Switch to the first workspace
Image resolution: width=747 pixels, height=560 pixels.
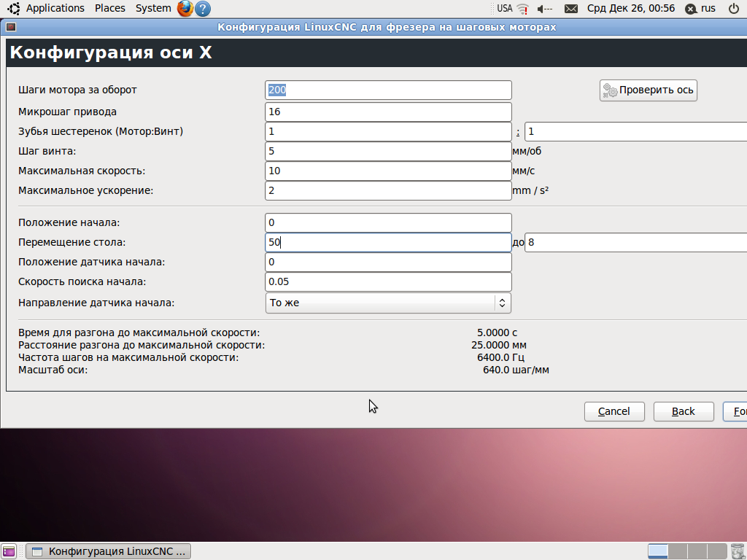click(658, 551)
